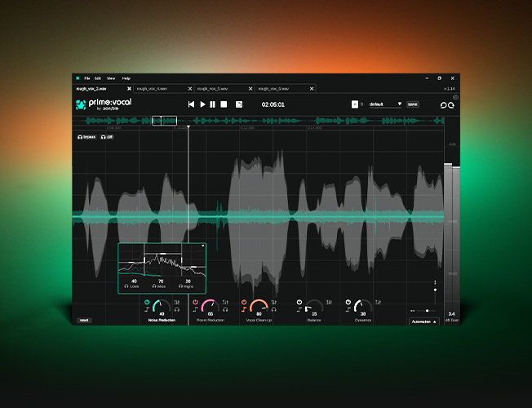This screenshot has width=532, height=408.
Task: Click the playhead marker on the timeline
Action: [x=188, y=127]
